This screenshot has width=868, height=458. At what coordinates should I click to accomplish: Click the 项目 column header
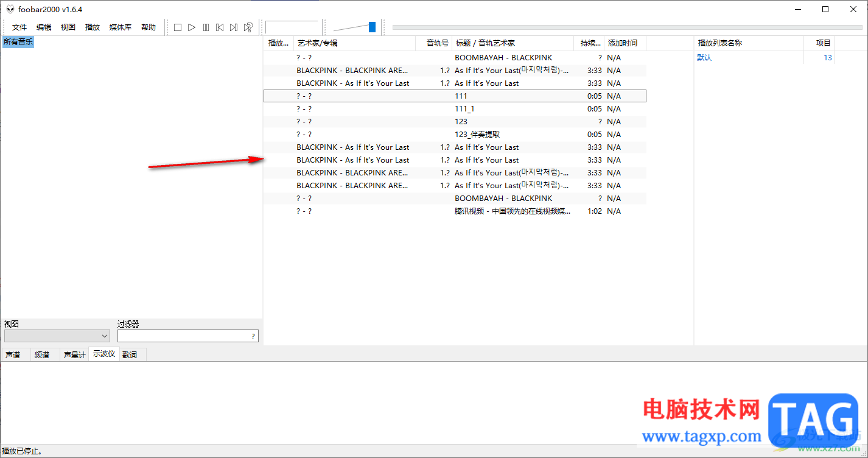pyautogui.click(x=819, y=43)
